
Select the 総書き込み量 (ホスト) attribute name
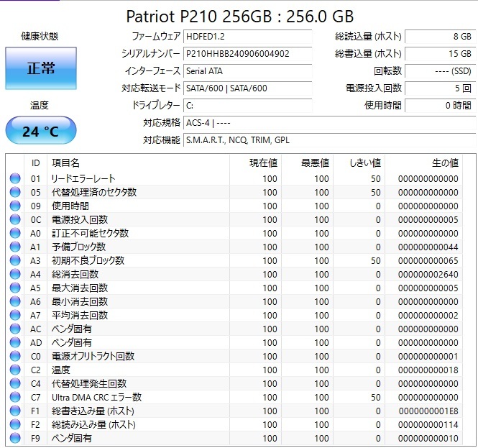[x=93, y=411]
